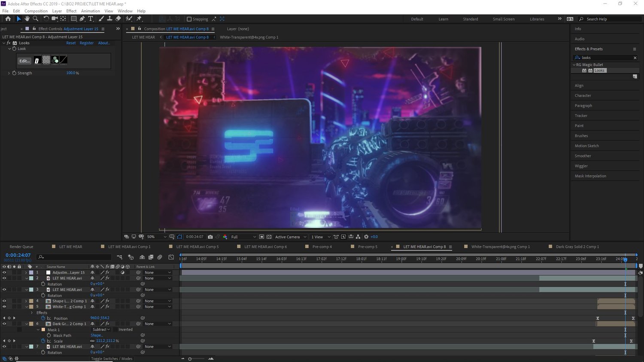The image size is (644, 362).
Task: Hide layer 6 Dark Gray Solid comp
Action: tap(4, 324)
